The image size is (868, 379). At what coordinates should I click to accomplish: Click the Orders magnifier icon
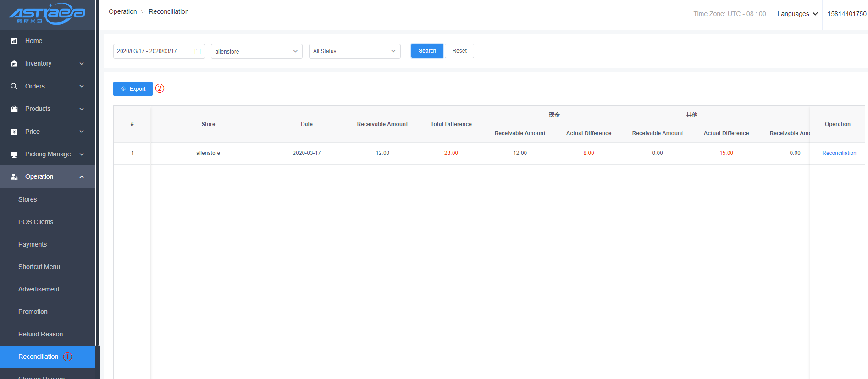click(x=14, y=86)
